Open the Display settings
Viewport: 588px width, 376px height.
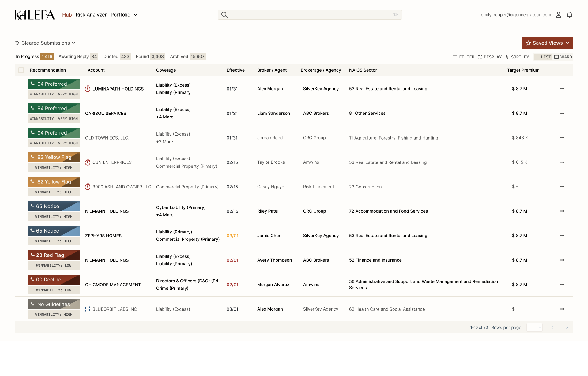490,57
